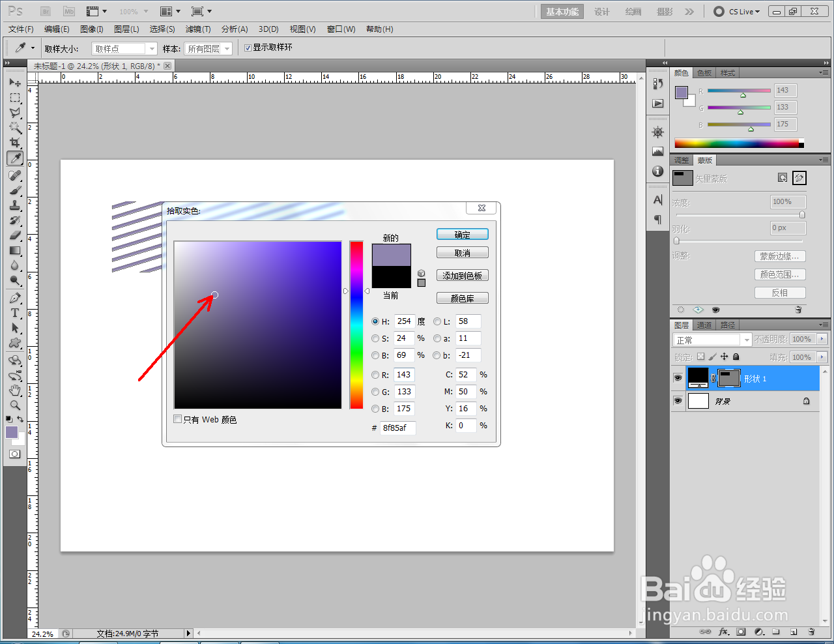Select the S saturation radio button
Image resolution: width=834 pixels, height=644 pixels.
coord(375,338)
